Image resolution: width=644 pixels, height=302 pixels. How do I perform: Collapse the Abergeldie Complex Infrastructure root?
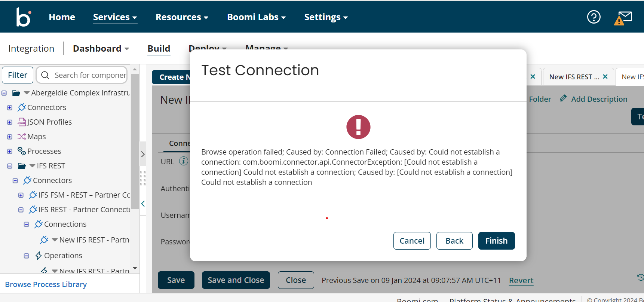click(4, 93)
